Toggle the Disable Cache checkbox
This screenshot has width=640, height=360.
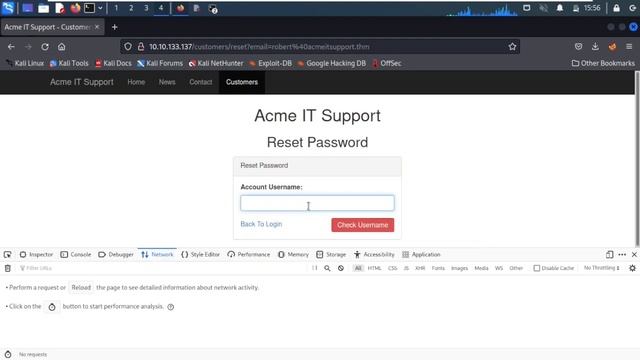click(x=537, y=268)
